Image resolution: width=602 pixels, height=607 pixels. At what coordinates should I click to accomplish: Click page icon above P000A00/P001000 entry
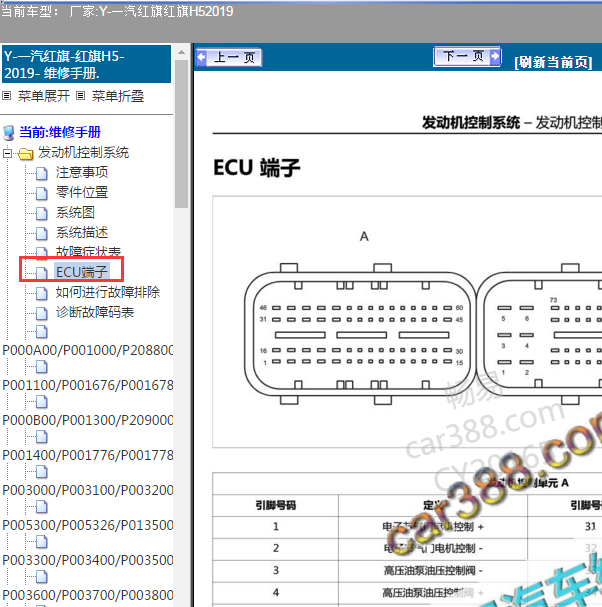point(42,332)
